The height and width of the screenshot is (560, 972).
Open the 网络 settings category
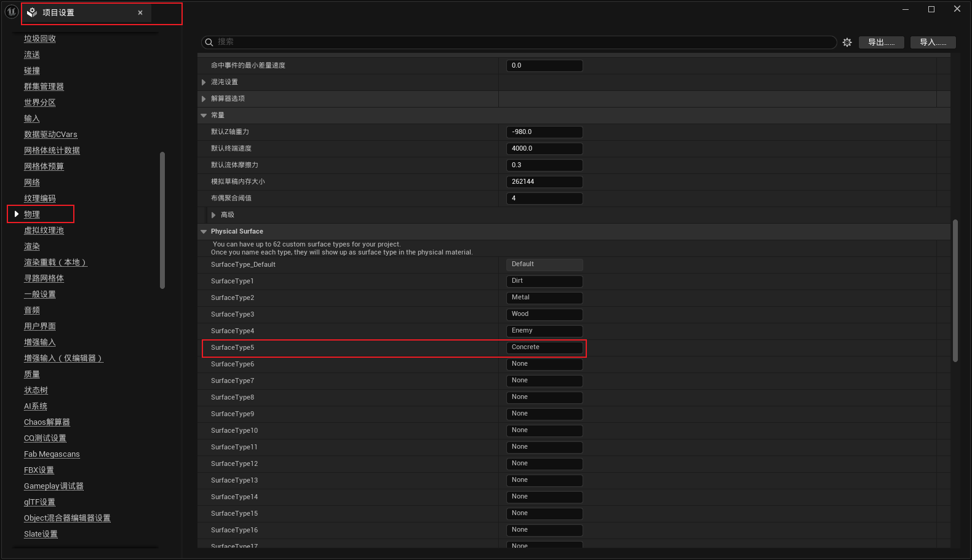32,183
